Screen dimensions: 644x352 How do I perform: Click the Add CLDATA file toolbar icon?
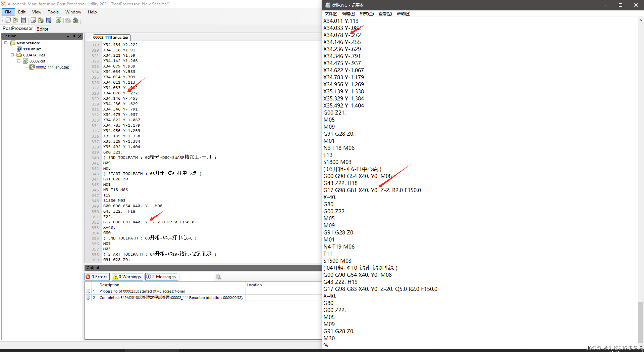(58, 20)
